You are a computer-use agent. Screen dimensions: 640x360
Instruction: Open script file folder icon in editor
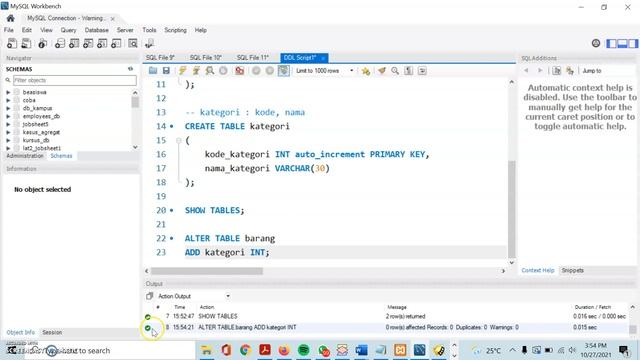point(153,71)
